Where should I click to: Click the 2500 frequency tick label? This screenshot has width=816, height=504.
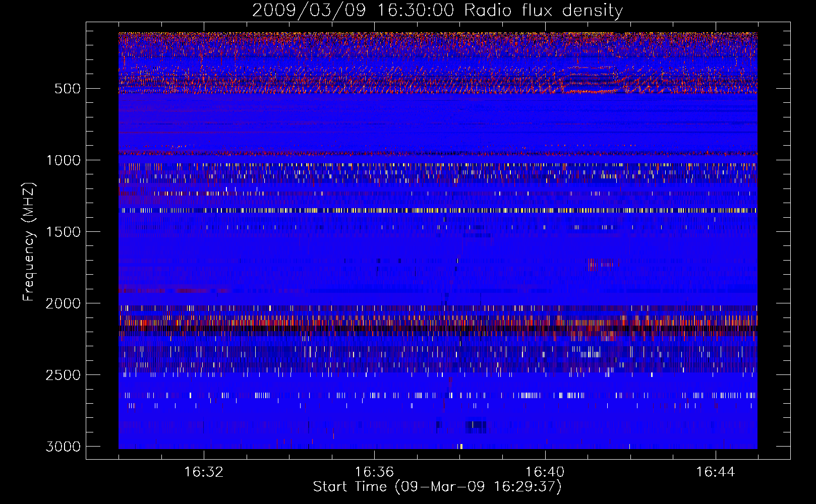[x=63, y=375]
